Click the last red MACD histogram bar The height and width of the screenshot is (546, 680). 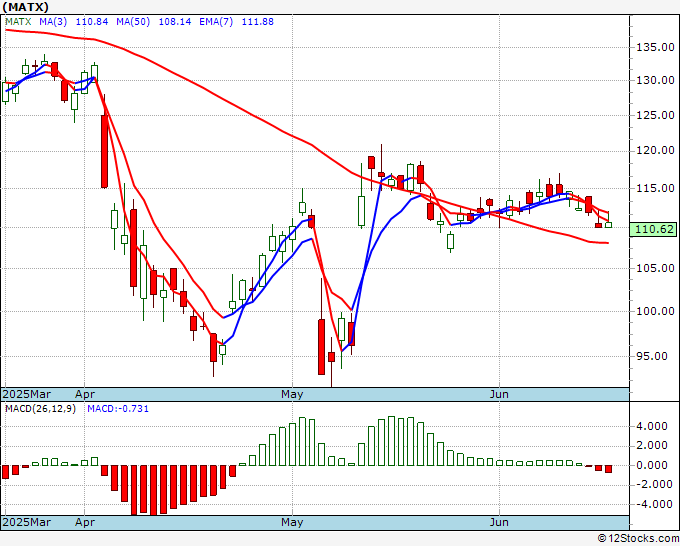coord(608,469)
